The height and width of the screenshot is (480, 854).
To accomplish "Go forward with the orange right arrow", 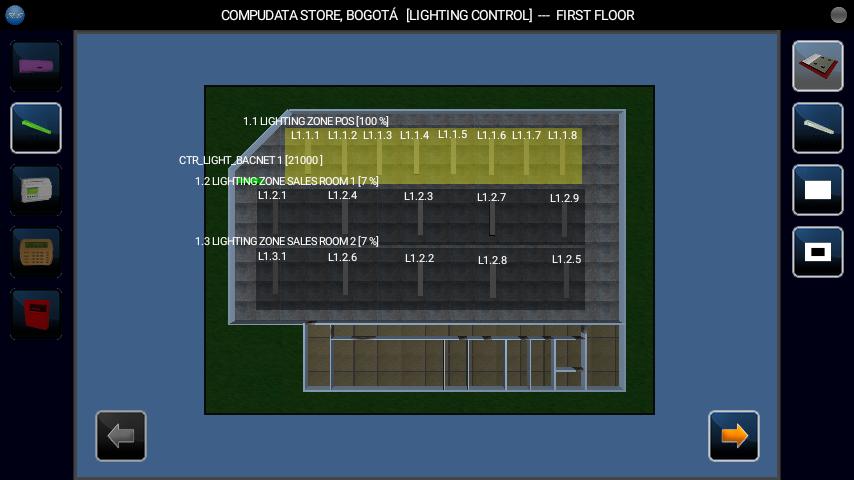I will click(734, 436).
